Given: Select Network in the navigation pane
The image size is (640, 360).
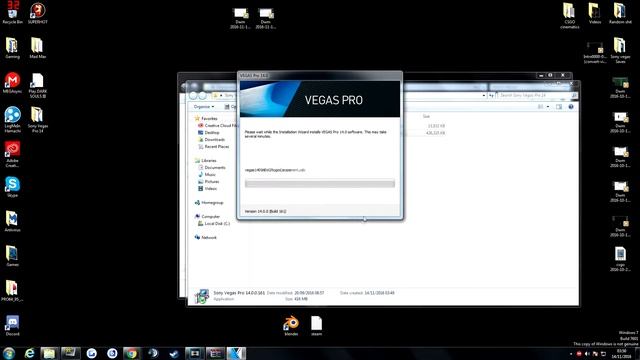Looking at the screenshot, I should [x=206, y=237].
